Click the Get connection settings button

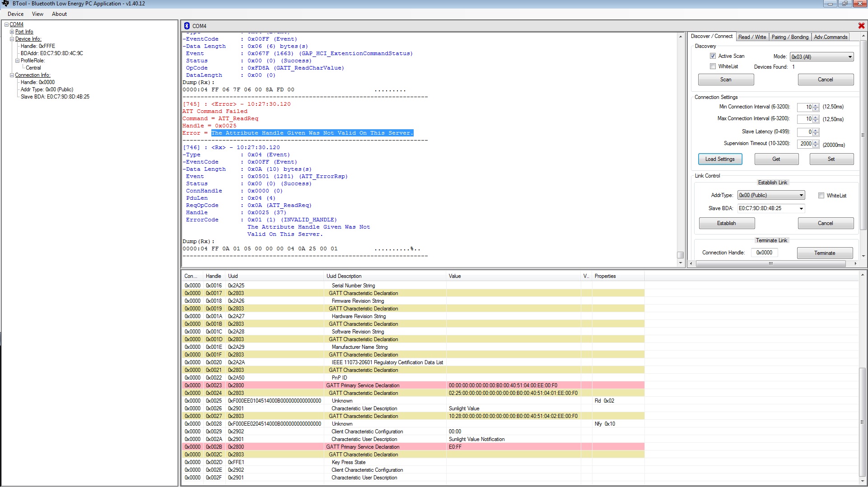click(776, 159)
